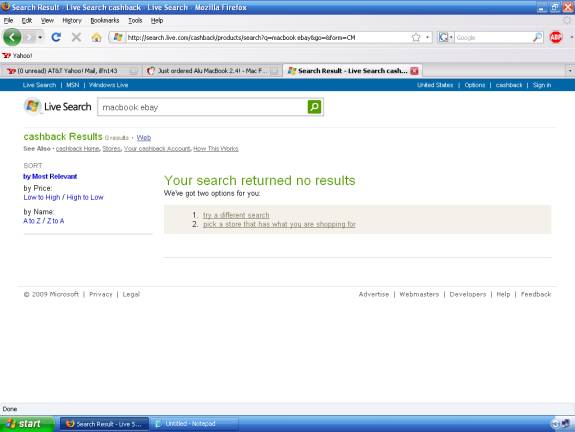Click the cashback link in blue bar

(509, 85)
